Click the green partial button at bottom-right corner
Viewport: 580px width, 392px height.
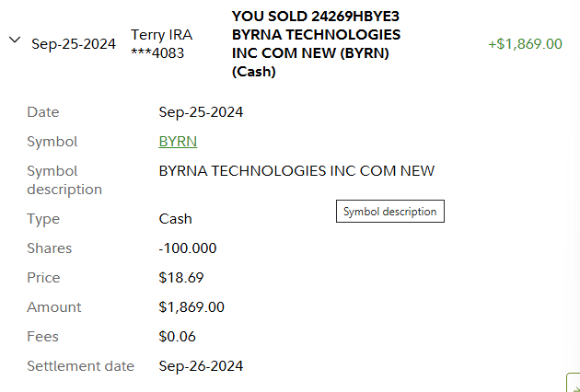pyautogui.click(x=573, y=383)
